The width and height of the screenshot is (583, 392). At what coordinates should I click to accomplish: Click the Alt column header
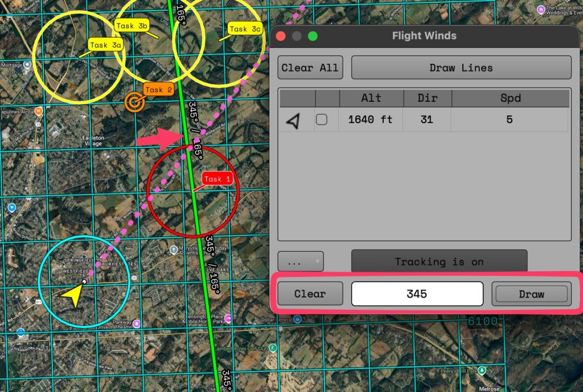pos(371,98)
